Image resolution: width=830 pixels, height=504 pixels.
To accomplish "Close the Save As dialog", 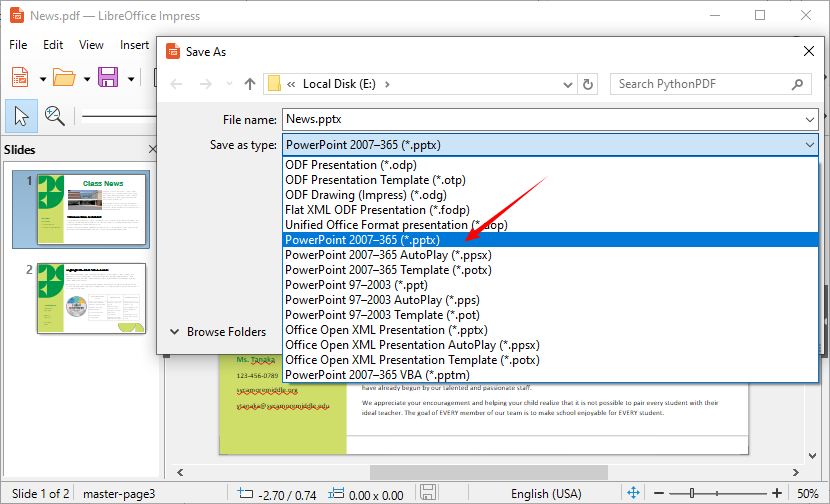I will coord(808,51).
